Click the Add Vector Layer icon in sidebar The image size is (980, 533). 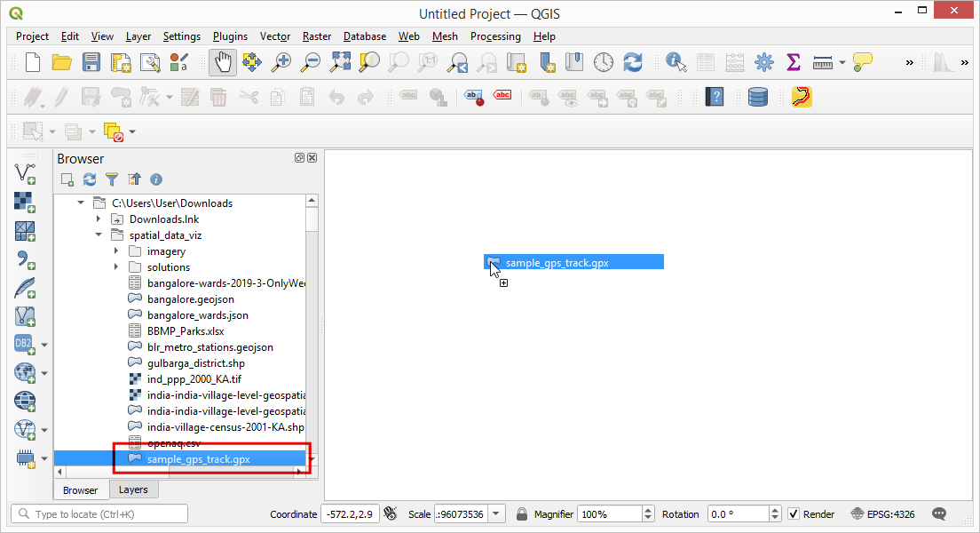pyautogui.click(x=25, y=173)
